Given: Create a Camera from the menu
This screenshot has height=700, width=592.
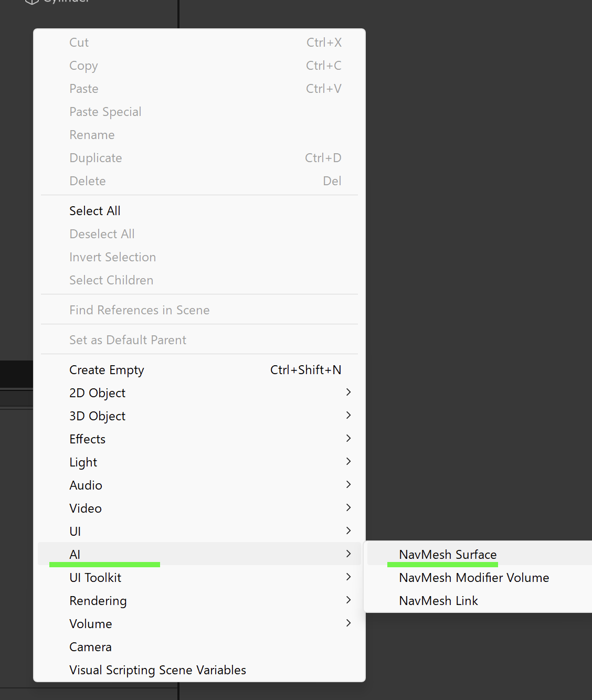Looking at the screenshot, I should (90, 646).
